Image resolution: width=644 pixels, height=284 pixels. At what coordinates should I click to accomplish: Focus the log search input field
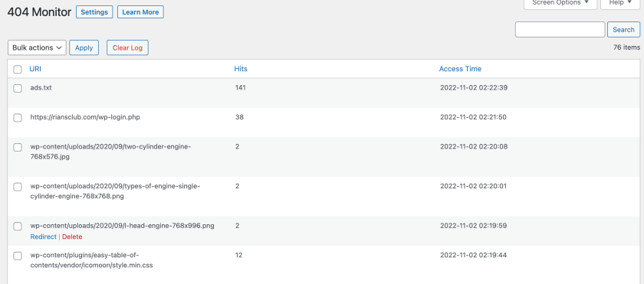[560, 30]
